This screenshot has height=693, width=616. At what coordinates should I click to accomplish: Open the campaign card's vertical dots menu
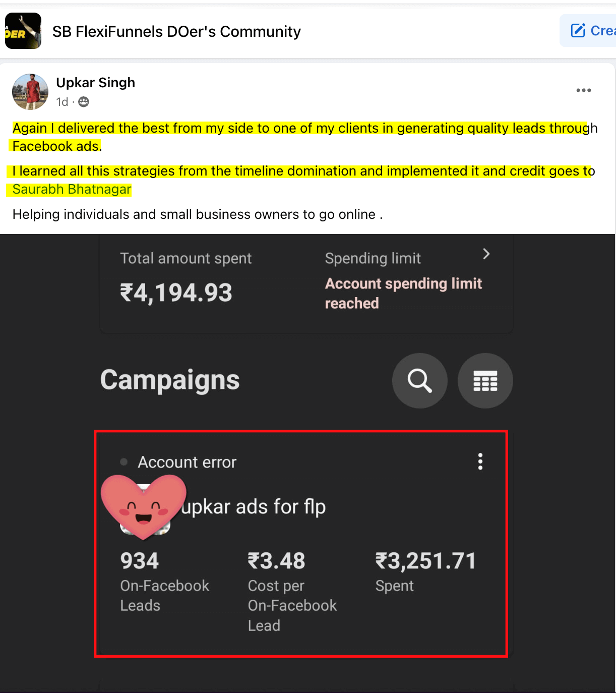click(x=480, y=461)
